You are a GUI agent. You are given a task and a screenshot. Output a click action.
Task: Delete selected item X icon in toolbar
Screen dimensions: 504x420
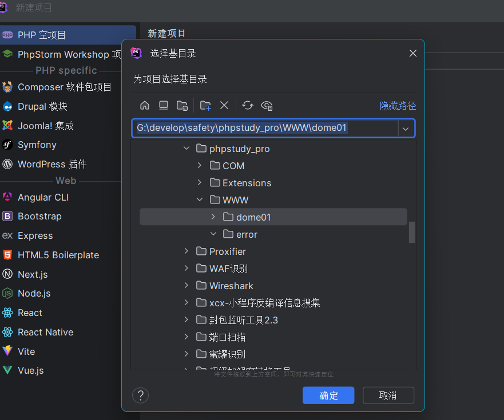(224, 105)
